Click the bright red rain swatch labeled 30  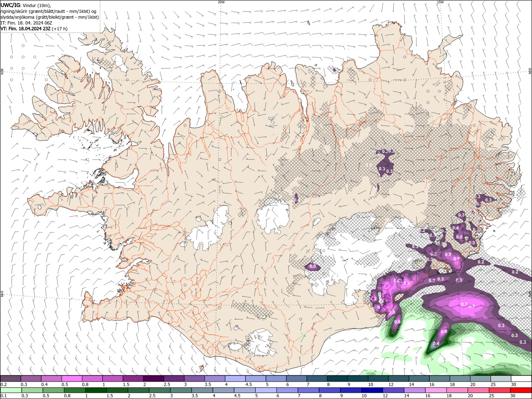521,390
